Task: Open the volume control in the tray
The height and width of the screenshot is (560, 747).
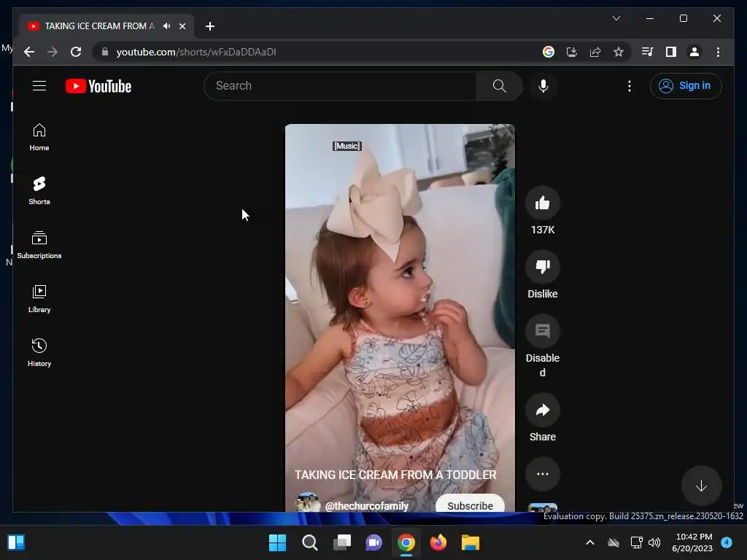Action: [x=654, y=542]
